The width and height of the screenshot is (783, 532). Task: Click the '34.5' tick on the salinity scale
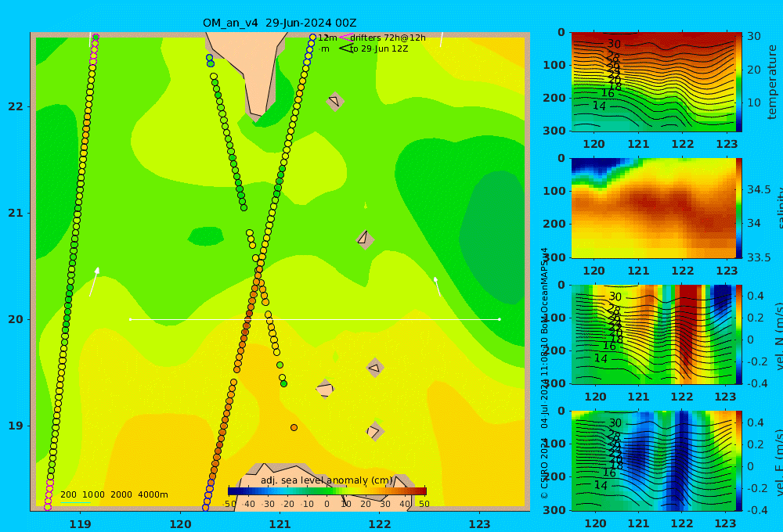tap(759, 189)
